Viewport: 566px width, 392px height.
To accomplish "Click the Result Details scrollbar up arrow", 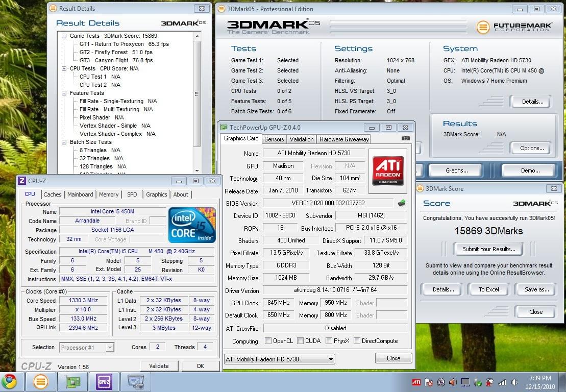I will [196, 36].
